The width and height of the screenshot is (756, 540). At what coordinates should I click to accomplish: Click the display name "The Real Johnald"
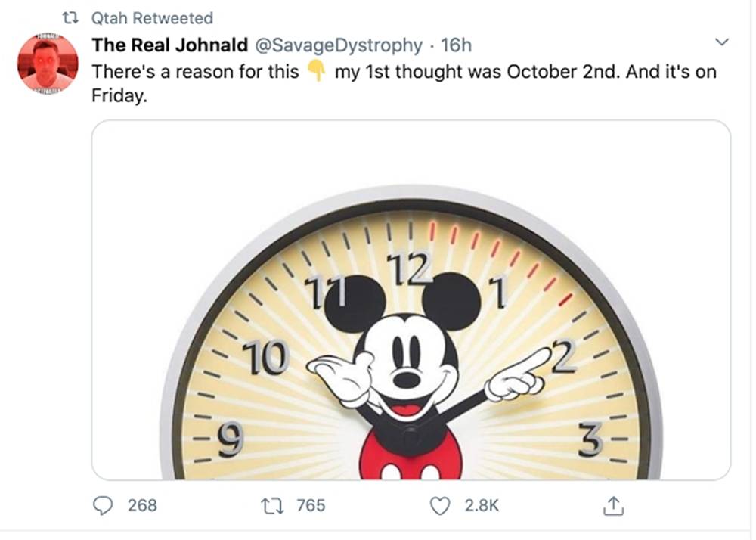pyautogui.click(x=169, y=45)
